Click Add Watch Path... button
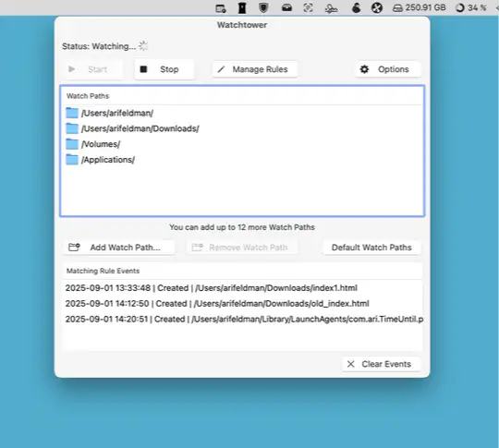499x448 pixels. (x=119, y=248)
